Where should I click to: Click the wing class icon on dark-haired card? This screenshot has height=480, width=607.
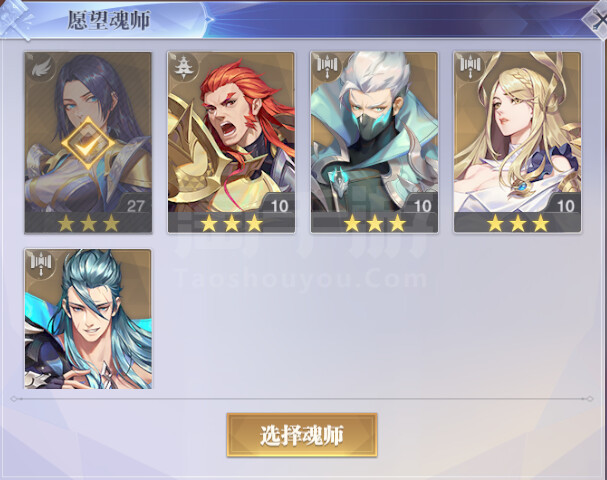(x=41, y=69)
